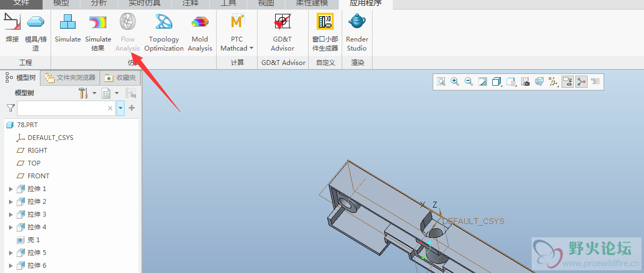Open the tree columns dropdown arrow
The width and height of the screenshot is (644, 273).
pyautogui.click(x=117, y=93)
